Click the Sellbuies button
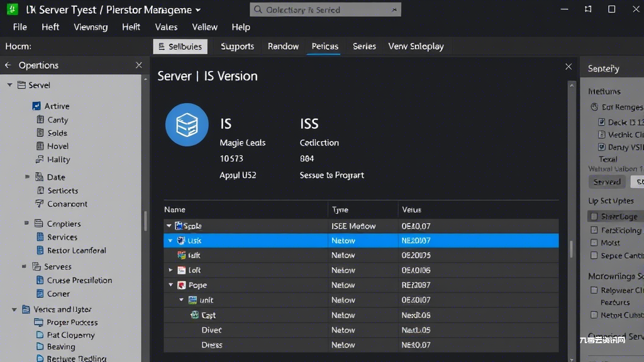Image resolution: width=644 pixels, height=362 pixels. point(180,47)
